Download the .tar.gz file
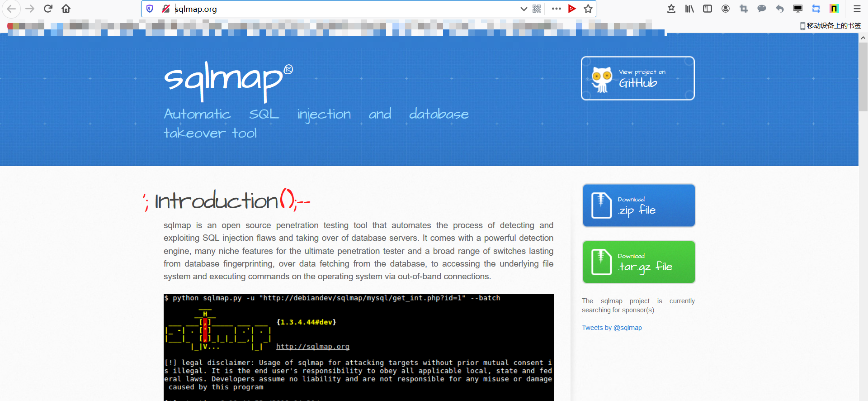This screenshot has width=868, height=401. 639,262
